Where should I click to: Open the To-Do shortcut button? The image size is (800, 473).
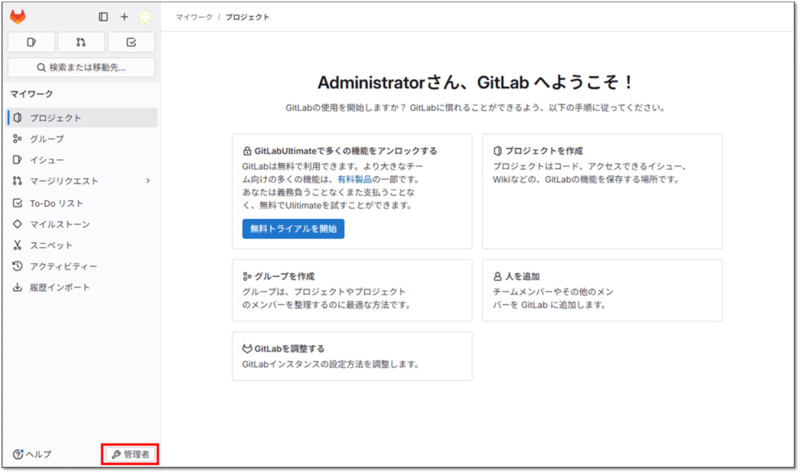tap(131, 42)
